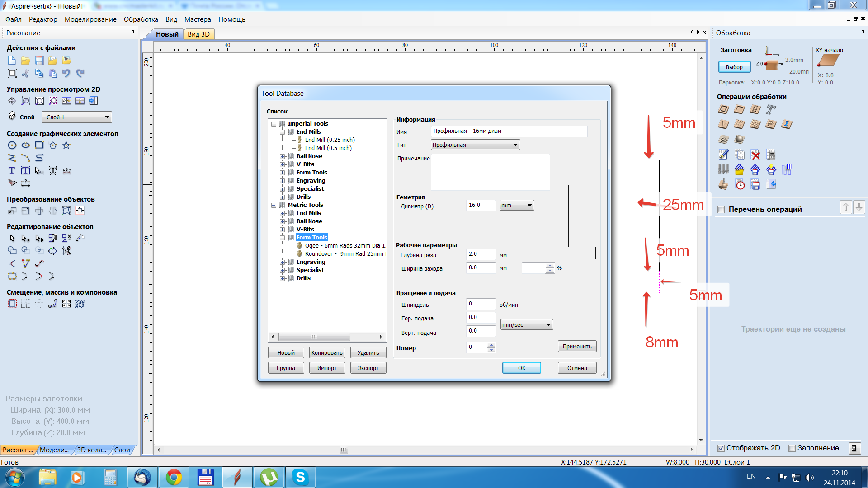868x488 pixels.
Task: Open the Тип Профильная dropdown
Action: [475, 145]
